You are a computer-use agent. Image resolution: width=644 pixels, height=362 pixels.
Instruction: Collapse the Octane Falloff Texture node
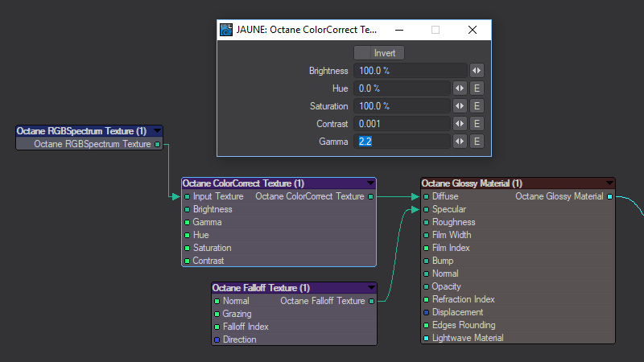371,288
